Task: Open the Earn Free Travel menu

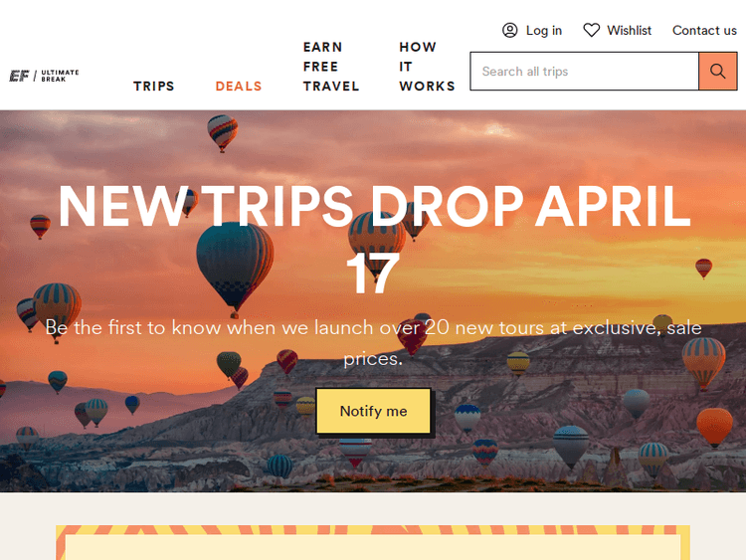Action: (x=331, y=67)
